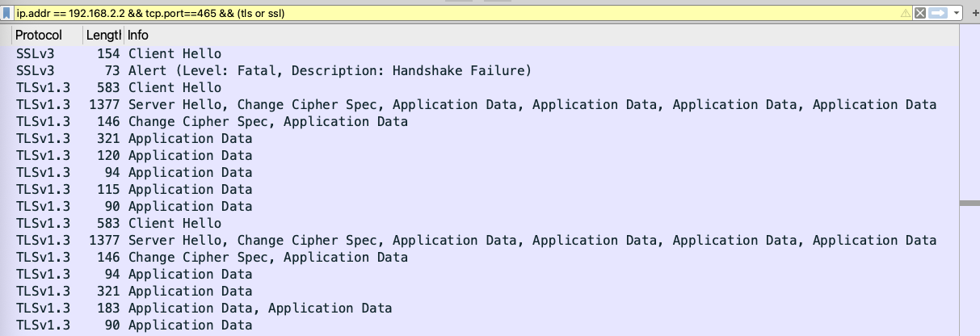The height and width of the screenshot is (336, 980).
Task: Clear the display filter with X icon
Action: (x=919, y=13)
